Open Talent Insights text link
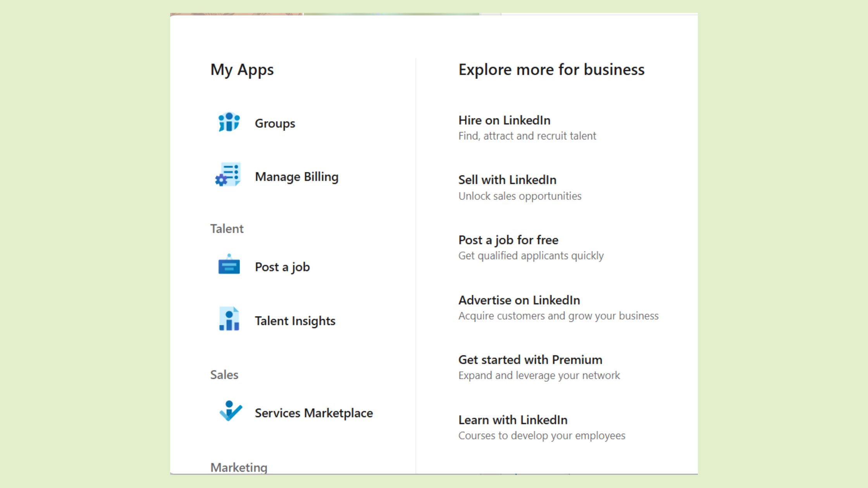This screenshot has height=488, width=868. point(295,321)
